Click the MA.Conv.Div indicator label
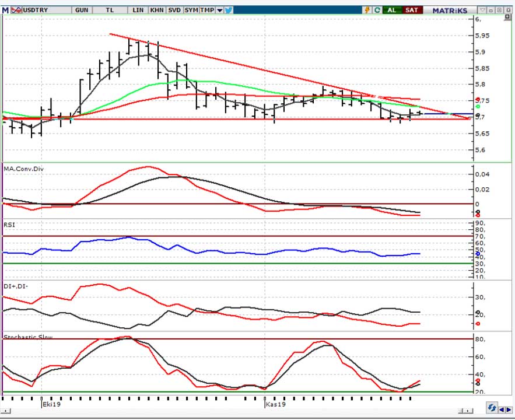The width and height of the screenshot is (515, 420). click(24, 169)
